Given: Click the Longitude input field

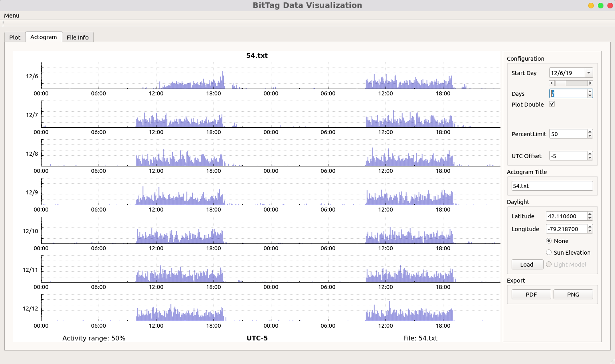Looking at the screenshot, I should click(x=567, y=229).
